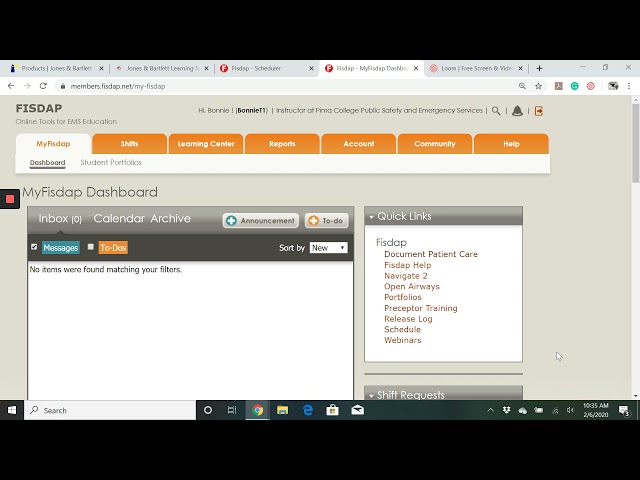
Task: Click the Windows taskbar Search box
Action: (x=110, y=410)
